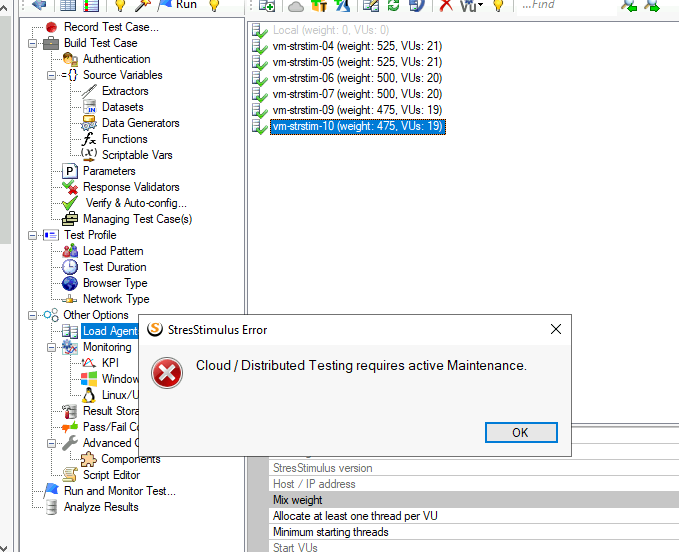Click the Test Duration clock icon
Viewport: 679px width, 552px height.
point(70,267)
